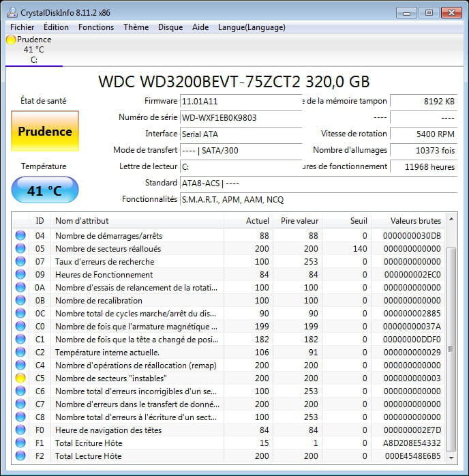Click the blue status icon for attribute 05
The height and width of the screenshot is (476, 469).
point(20,248)
